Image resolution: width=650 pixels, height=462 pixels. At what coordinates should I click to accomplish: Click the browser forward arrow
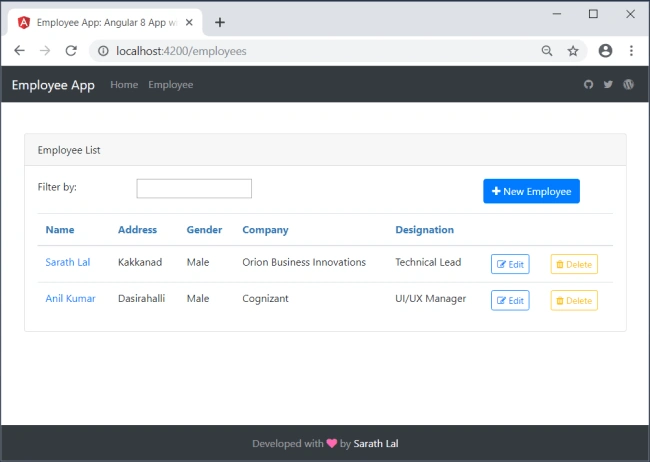click(45, 51)
